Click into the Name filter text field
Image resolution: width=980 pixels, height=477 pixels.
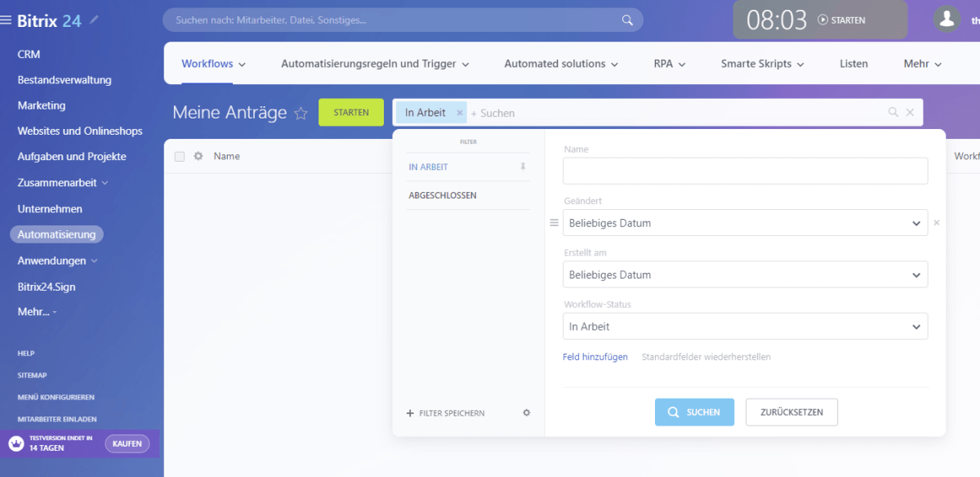pyautogui.click(x=745, y=171)
